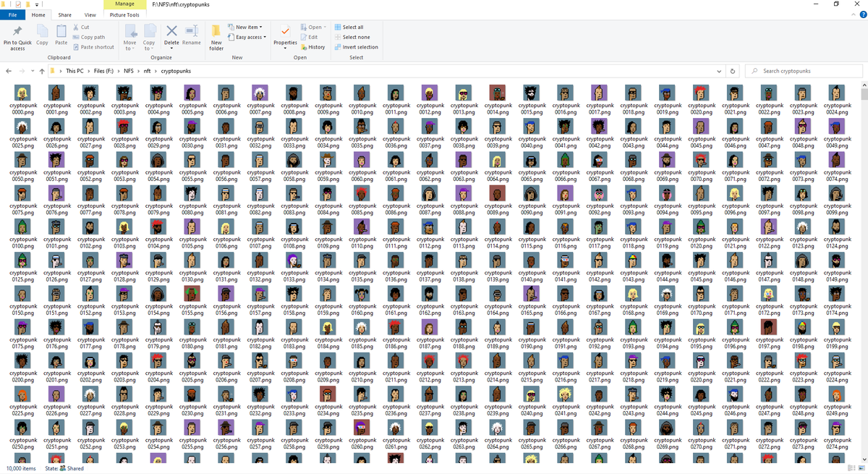Click the vertical scrollbar down arrow
This screenshot has height=474, width=868.
864,459
